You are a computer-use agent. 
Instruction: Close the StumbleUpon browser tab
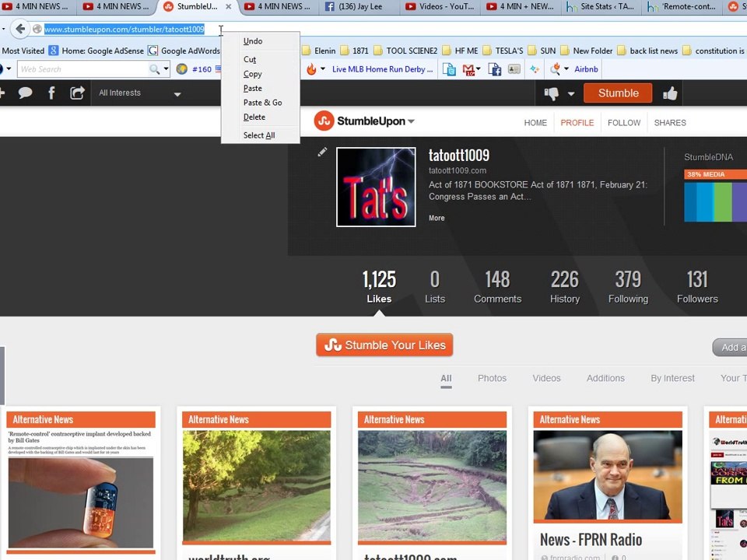click(x=229, y=7)
